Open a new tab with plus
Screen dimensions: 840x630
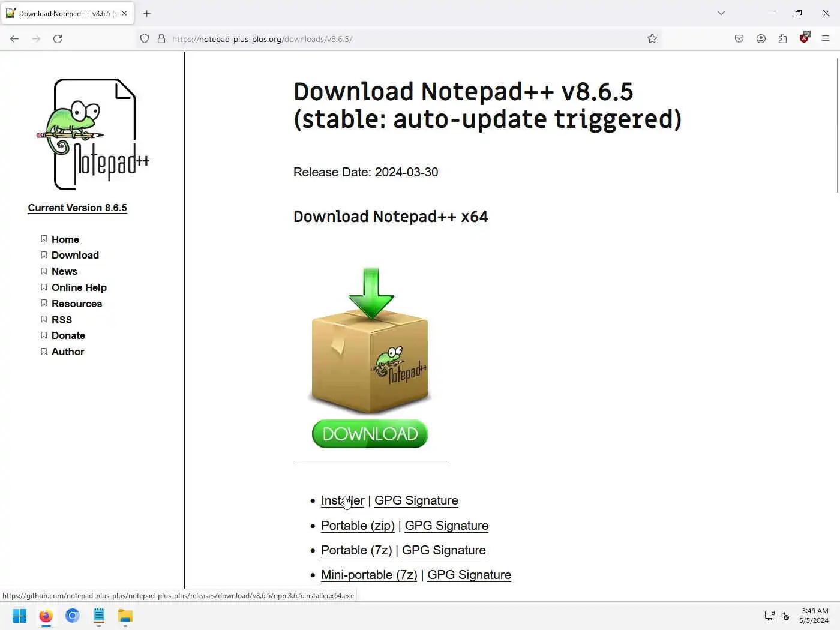click(x=146, y=13)
